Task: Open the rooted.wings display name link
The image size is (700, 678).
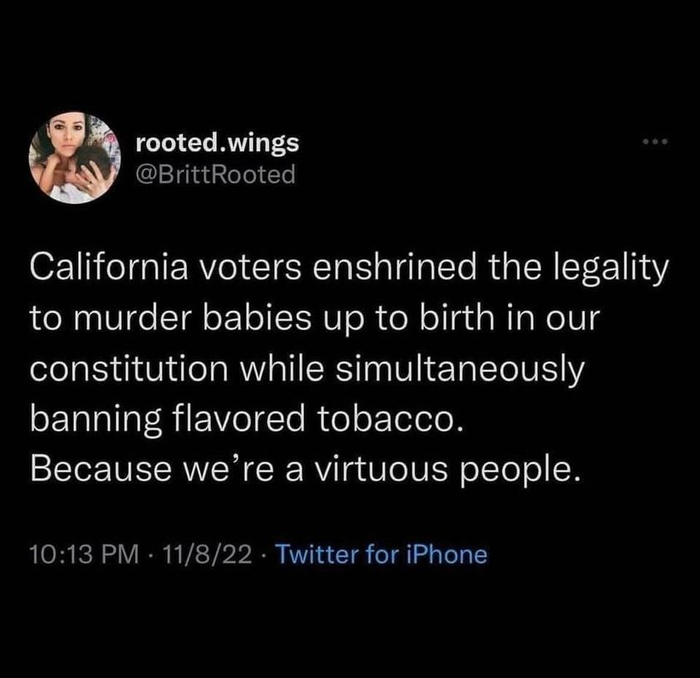Action: (216, 143)
